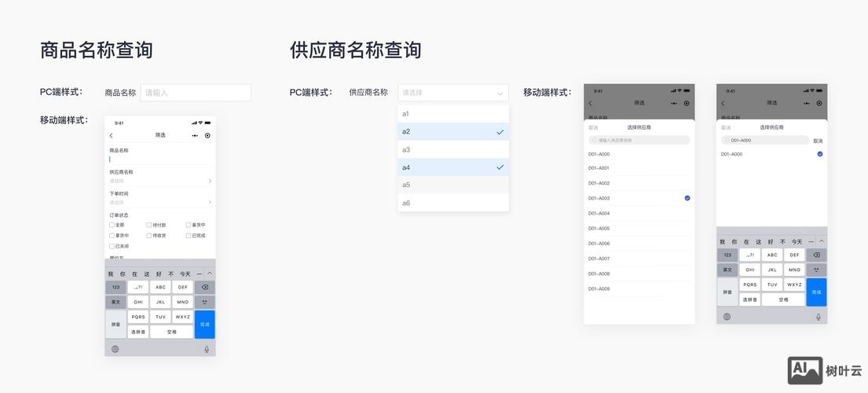Tap the 请输入供应商名称 search box
Viewport: 868px width, 393px height.
pyautogui.click(x=639, y=141)
